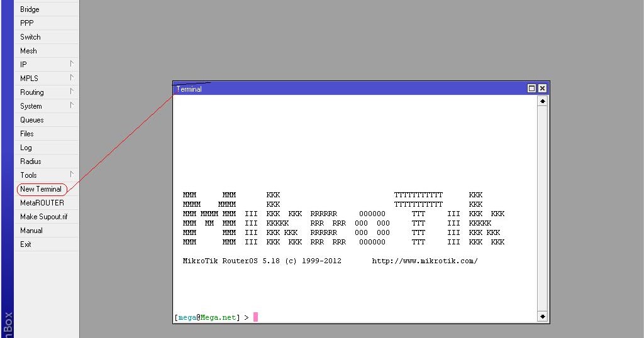The width and height of the screenshot is (644, 338).
Task: Open the Bridge menu item
Action: coord(46,9)
